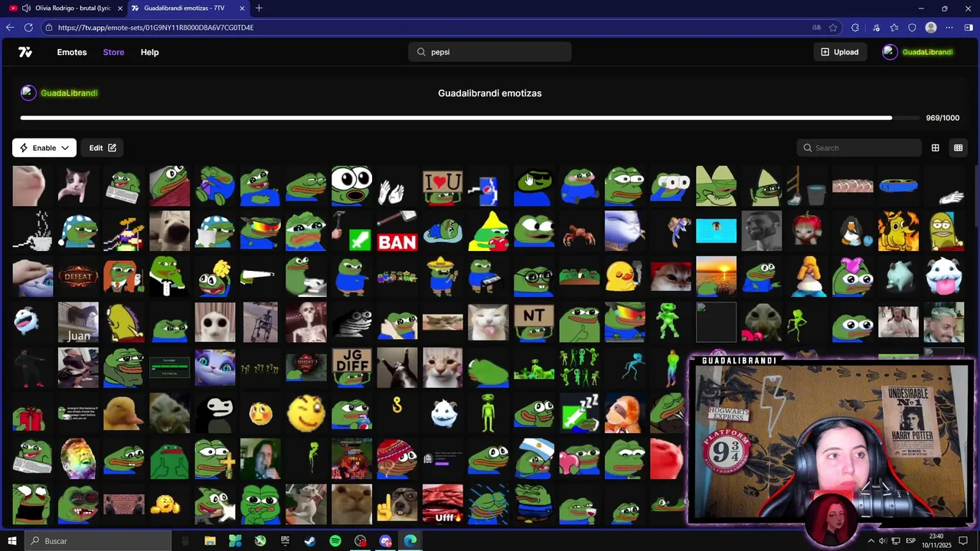Open browser profile avatar icon

point(931,28)
